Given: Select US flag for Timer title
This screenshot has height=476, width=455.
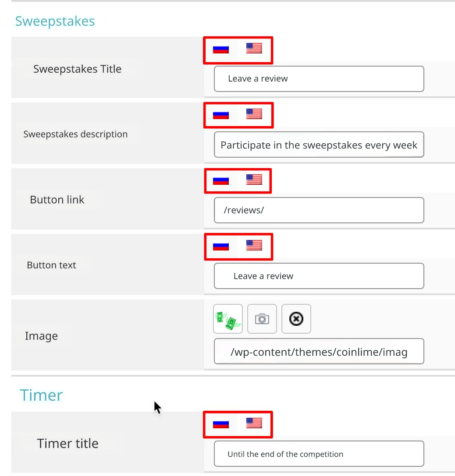Looking at the screenshot, I should 254,423.
